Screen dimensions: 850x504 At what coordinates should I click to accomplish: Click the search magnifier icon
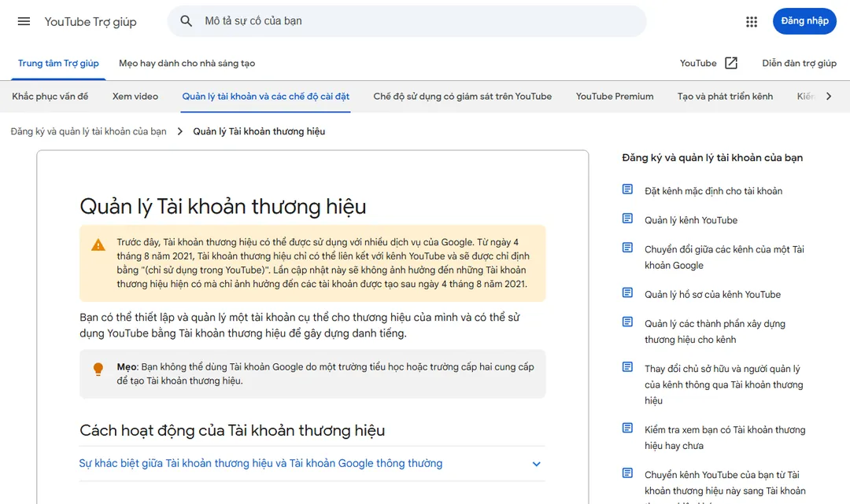[x=186, y=21]
